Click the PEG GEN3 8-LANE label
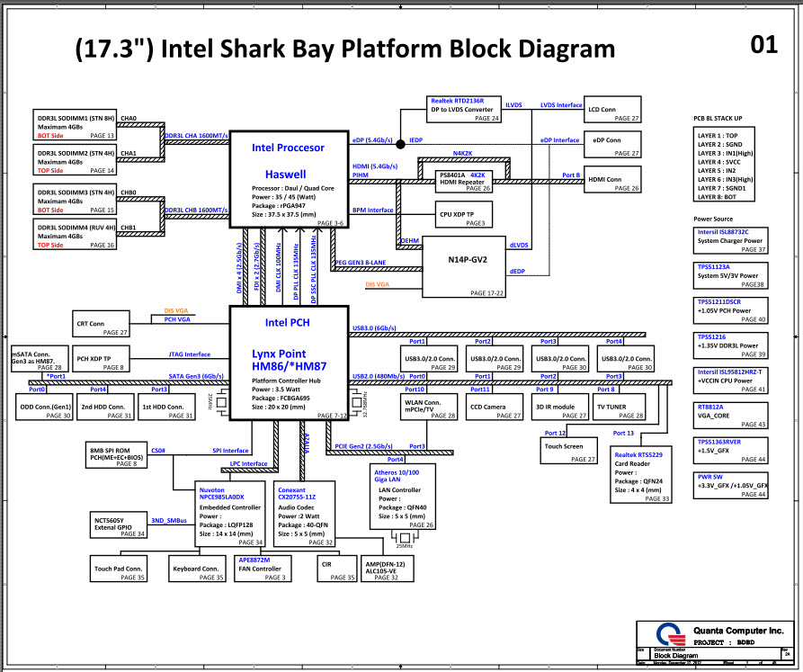 361,263
